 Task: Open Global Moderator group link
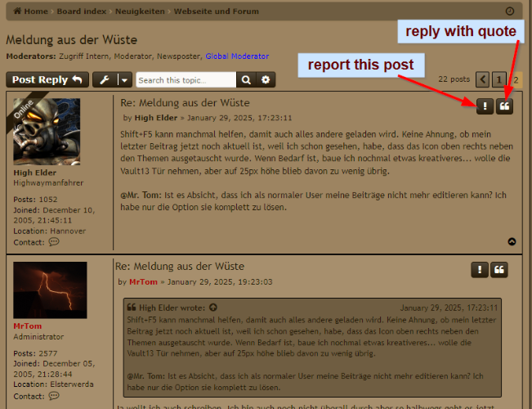tap(236, 56)
